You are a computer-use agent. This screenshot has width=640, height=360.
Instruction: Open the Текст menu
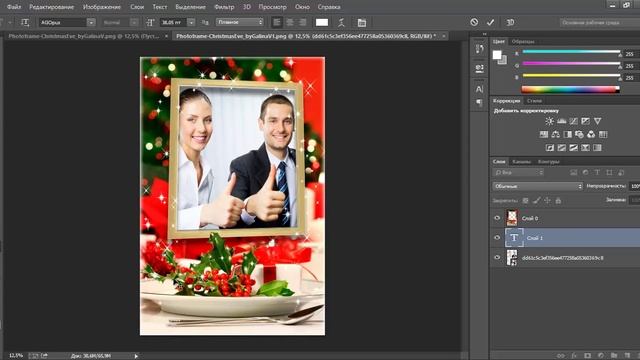[160, 7]
